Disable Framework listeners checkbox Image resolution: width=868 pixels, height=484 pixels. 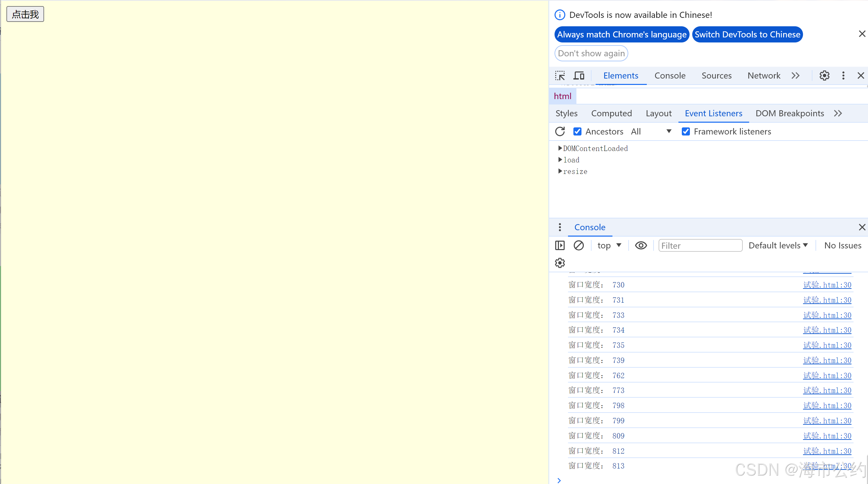686,131
